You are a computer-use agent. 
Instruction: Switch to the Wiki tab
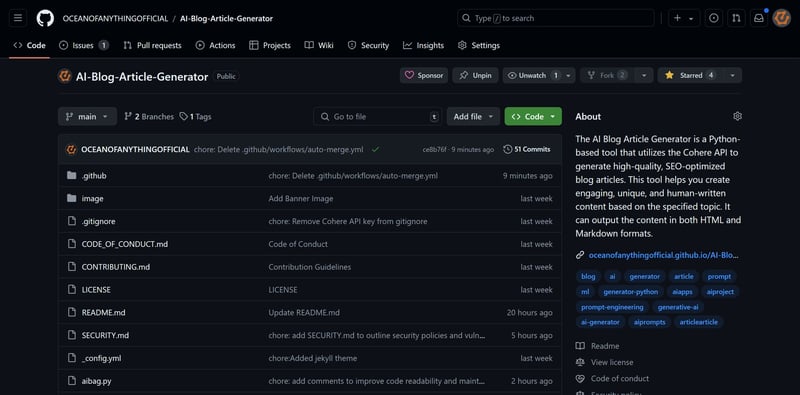pos(319,45)
